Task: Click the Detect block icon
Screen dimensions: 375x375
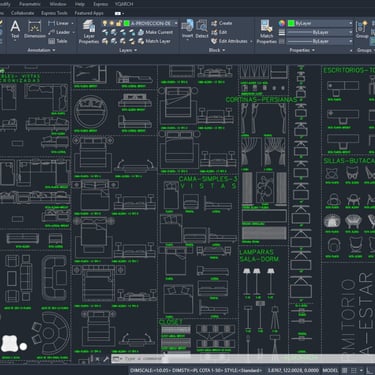Action: (202, 29)
